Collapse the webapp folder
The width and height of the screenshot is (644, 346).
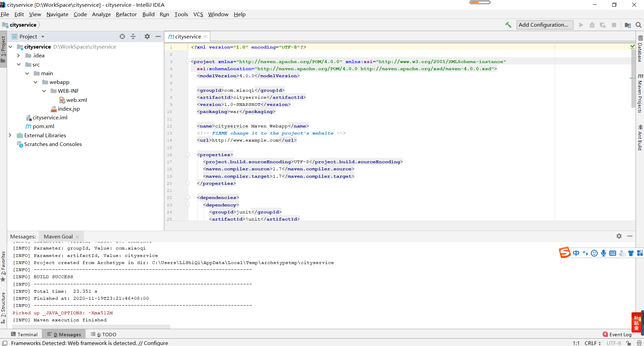point(35,82)
